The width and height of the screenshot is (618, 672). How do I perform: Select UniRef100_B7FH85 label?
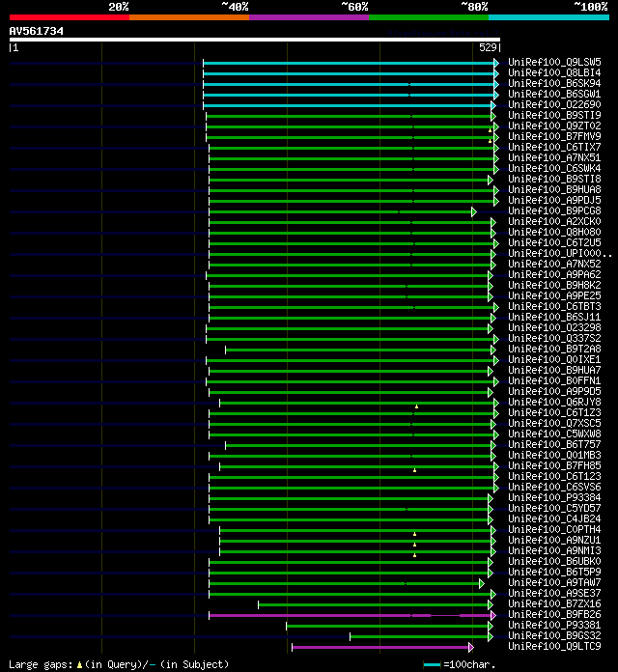click(x=554, y=465)
